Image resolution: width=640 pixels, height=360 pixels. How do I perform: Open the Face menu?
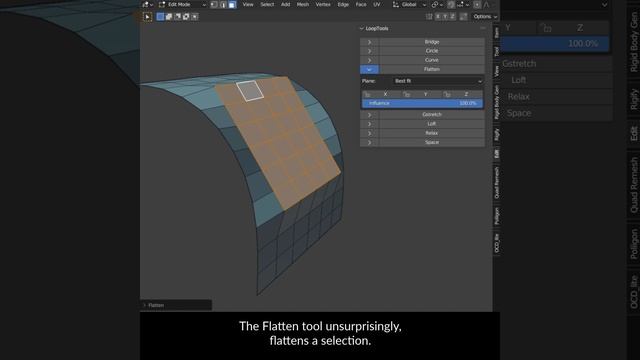tap(361, 4)
